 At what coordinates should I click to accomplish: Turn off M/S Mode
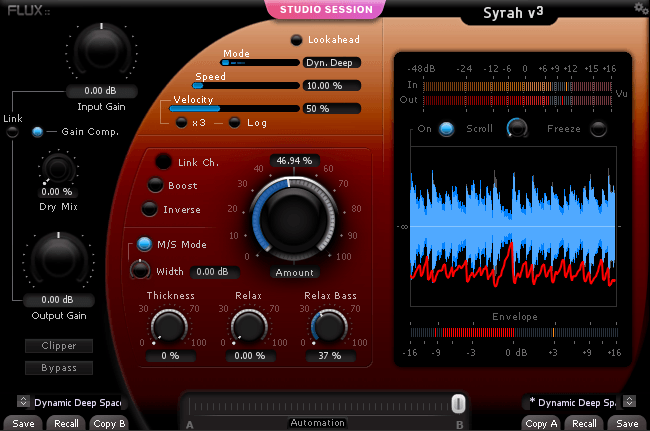tap(144, 244)
